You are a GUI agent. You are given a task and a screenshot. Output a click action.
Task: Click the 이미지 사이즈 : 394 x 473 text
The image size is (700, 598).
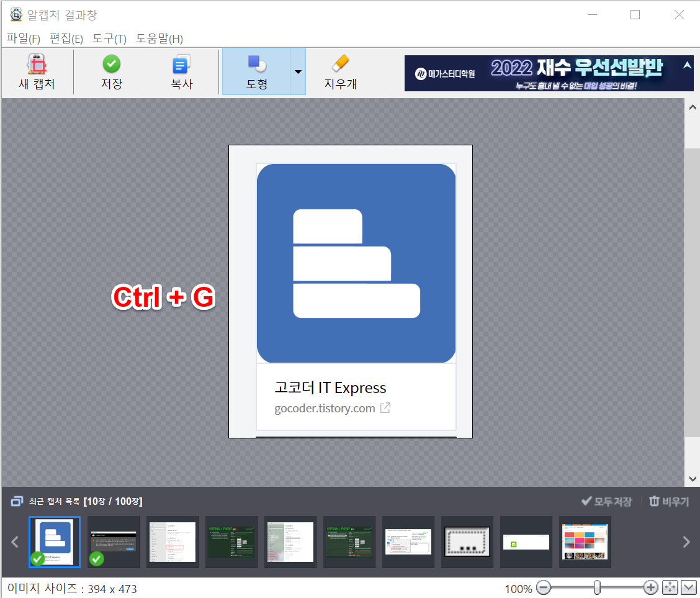click(72, 589)
